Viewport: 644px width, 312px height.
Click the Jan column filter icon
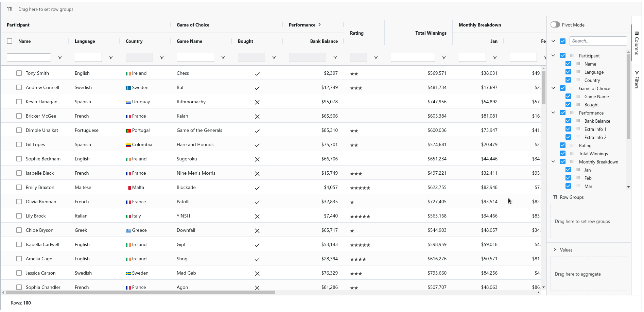(495, 57)
